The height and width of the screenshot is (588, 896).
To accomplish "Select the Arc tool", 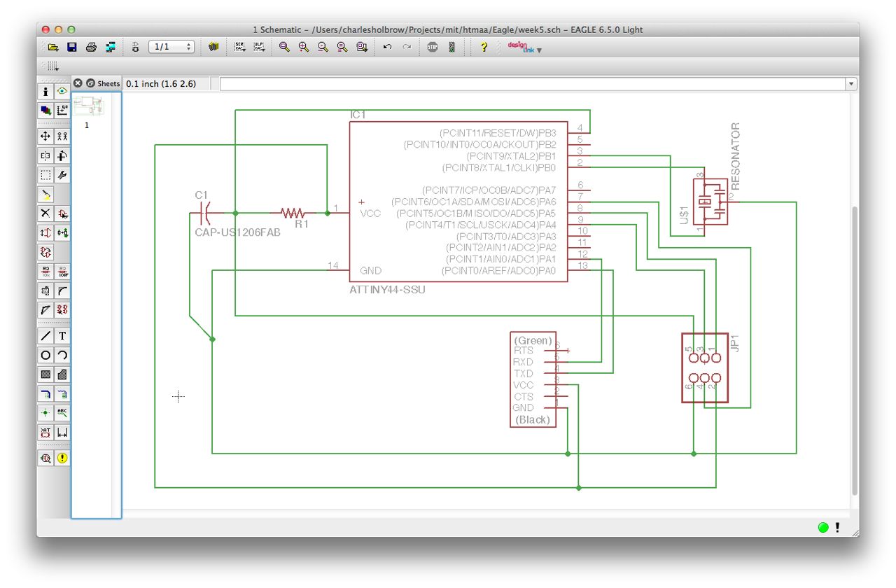I will pos(62,355).
